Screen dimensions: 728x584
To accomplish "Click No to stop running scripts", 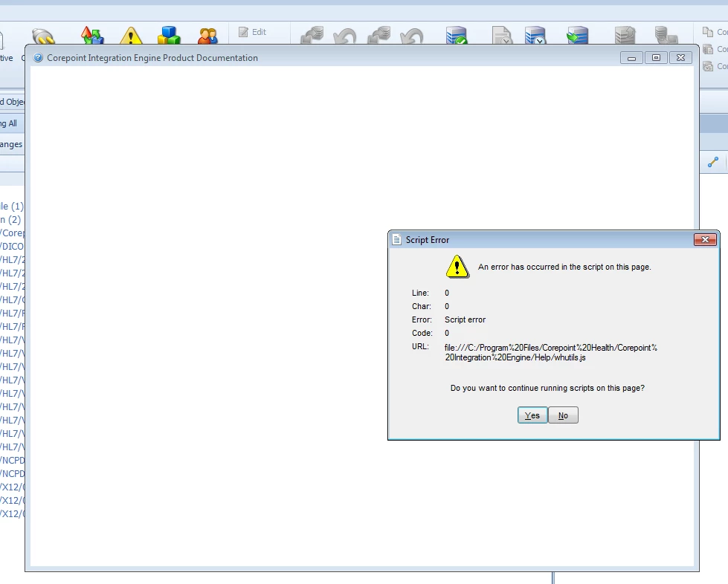I will [563, 415].
